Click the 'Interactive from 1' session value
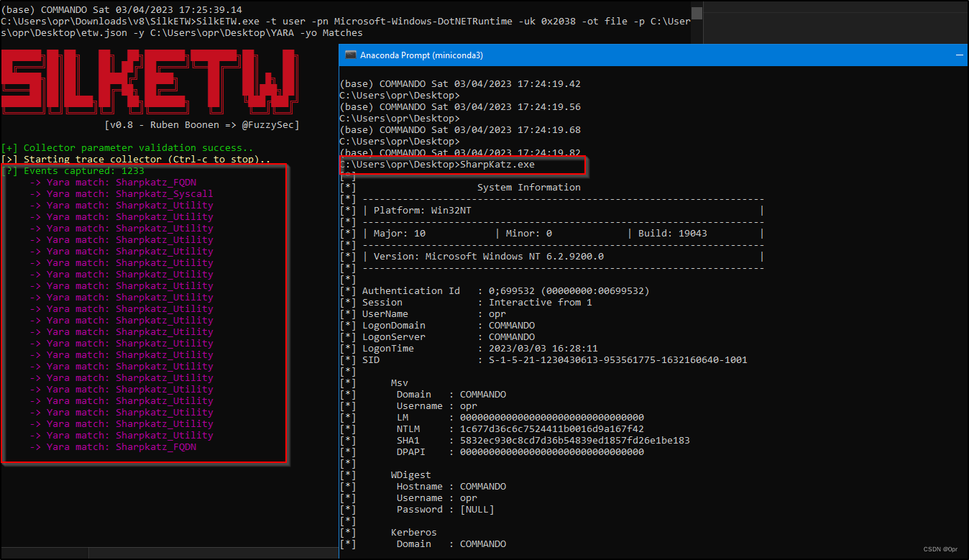The image size is (969, 560). 541,303
